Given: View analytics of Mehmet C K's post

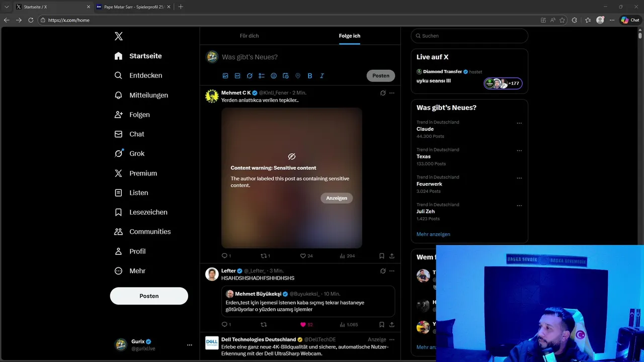Looking at the screenshot, I should coord(347,256).
